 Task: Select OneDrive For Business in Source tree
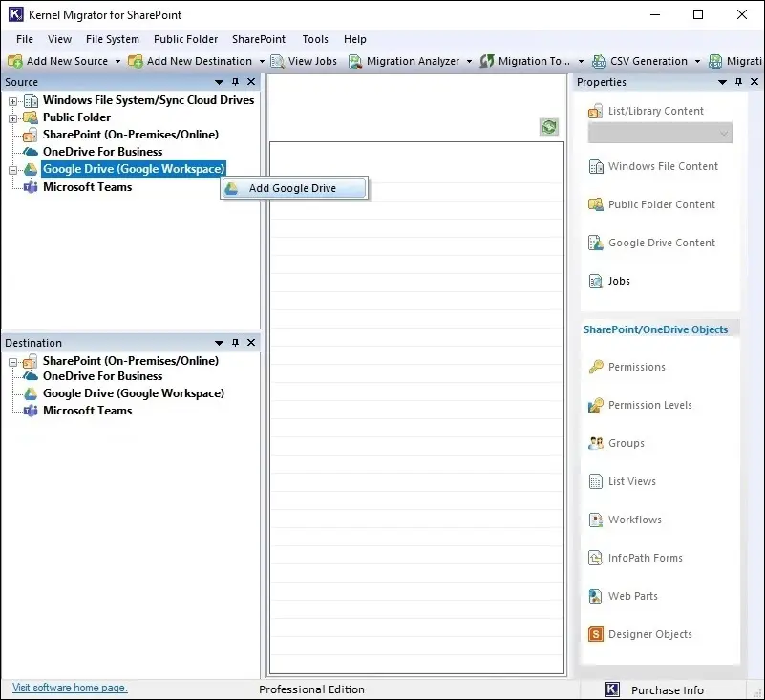click(x=102, y=152)
